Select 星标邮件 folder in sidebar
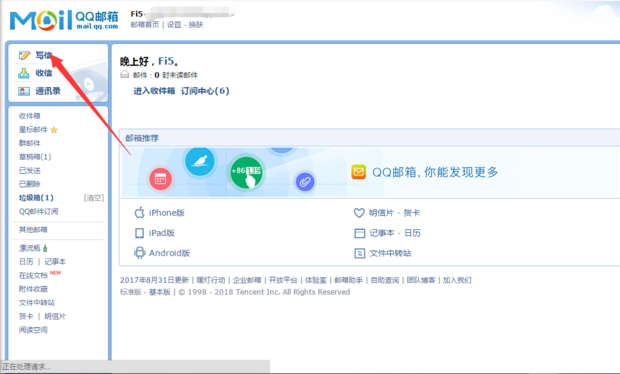The width and height of the screenshot is (620, 374). [33, 130]
